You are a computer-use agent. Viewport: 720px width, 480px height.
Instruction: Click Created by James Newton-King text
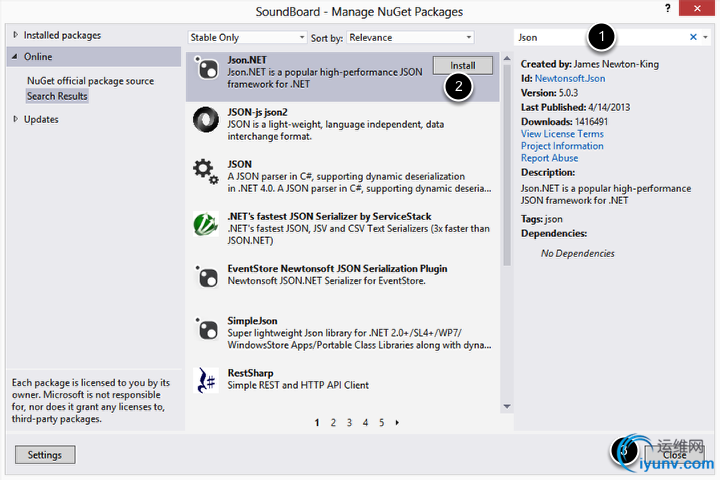tap(590, 64)
